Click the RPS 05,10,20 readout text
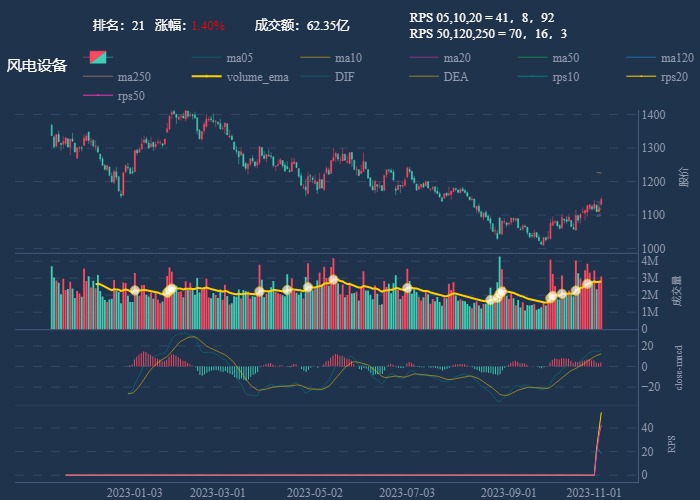Viewport: 700px width, 500px height. coord(482,18)
